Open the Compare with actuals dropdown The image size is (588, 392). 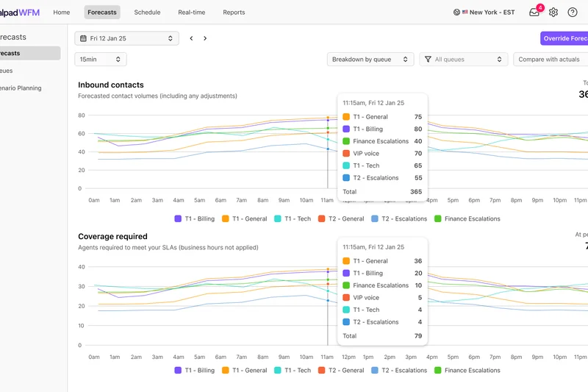(550, 60)
